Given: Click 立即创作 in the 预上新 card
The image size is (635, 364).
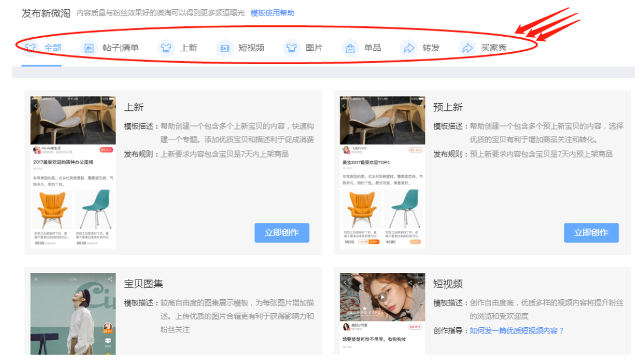Looking at the screenshot, I should [x=591, y=233].
